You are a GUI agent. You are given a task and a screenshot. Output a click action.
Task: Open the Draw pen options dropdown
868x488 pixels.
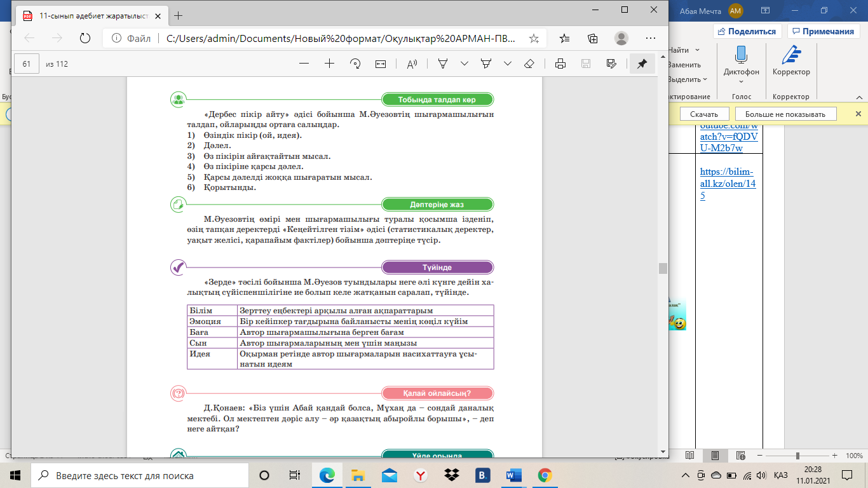point(465,64)
